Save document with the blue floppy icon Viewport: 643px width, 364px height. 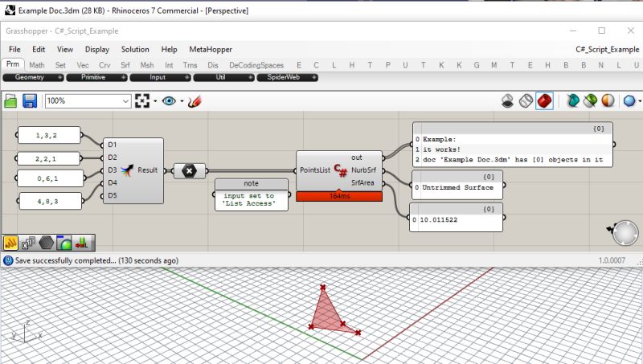[30, 100]
